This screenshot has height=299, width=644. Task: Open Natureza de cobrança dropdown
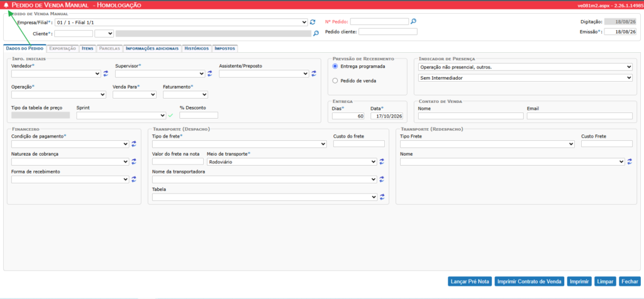coord(70,161)
